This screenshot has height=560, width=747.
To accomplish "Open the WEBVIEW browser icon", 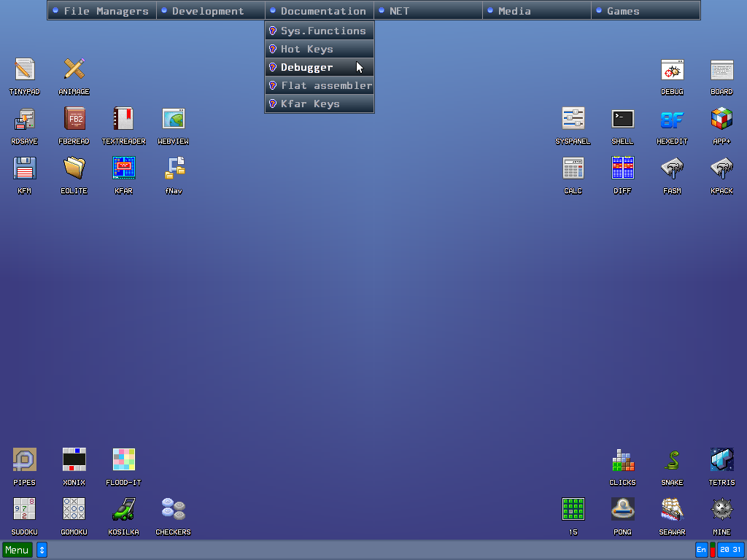I will 173,119.
